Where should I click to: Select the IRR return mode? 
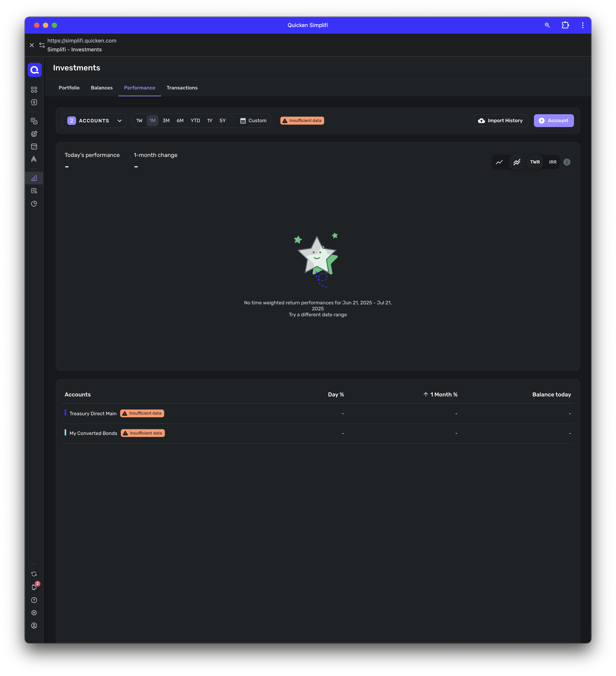[552, 162]
